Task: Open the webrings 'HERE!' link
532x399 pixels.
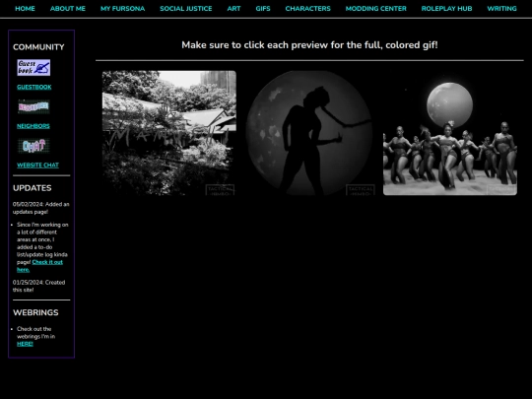Action: 25,344
